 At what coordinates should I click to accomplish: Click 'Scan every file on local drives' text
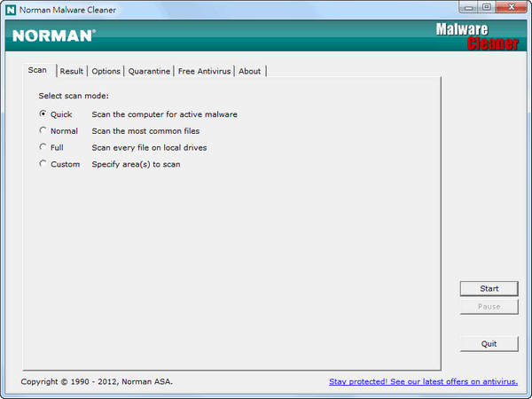(149, 147)
